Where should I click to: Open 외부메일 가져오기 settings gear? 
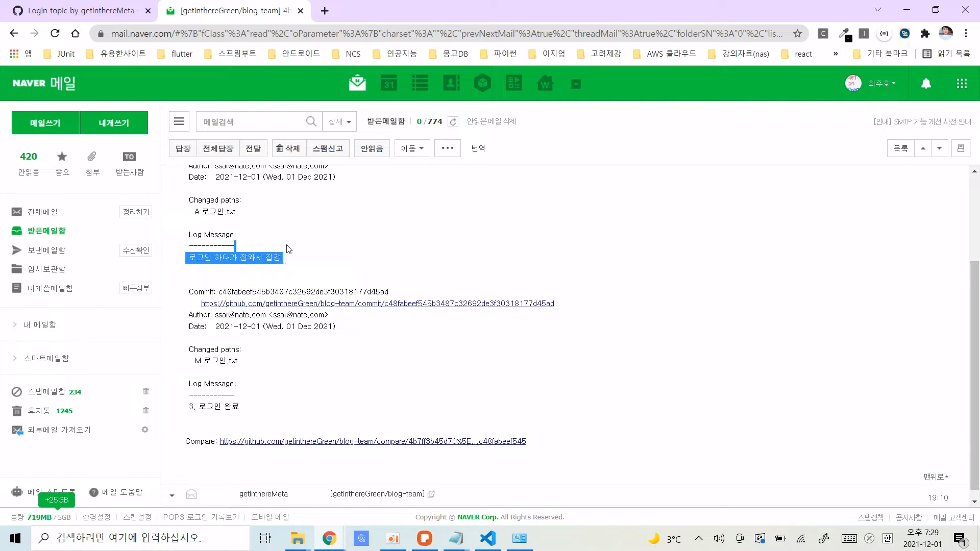click(x=145, y=430)
